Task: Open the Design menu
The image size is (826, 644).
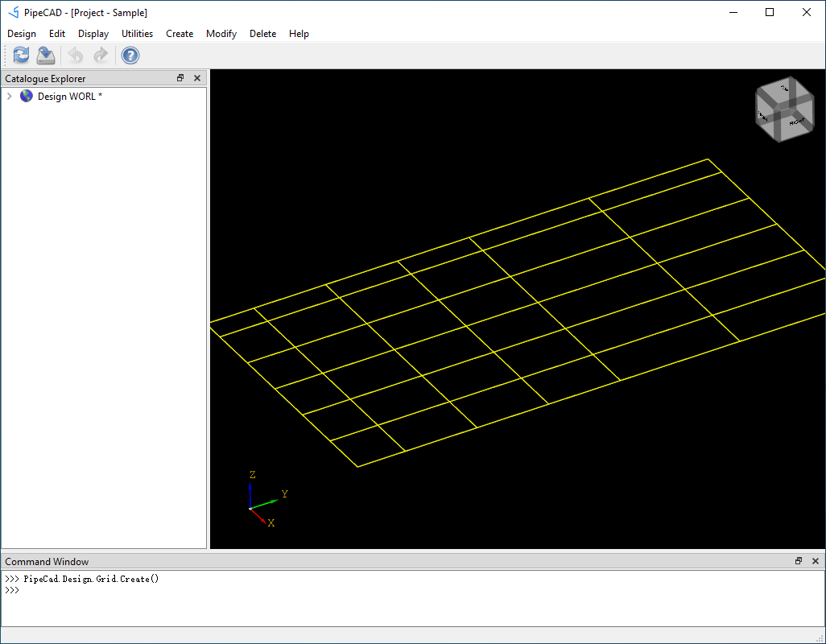Action: pos(22,34)
